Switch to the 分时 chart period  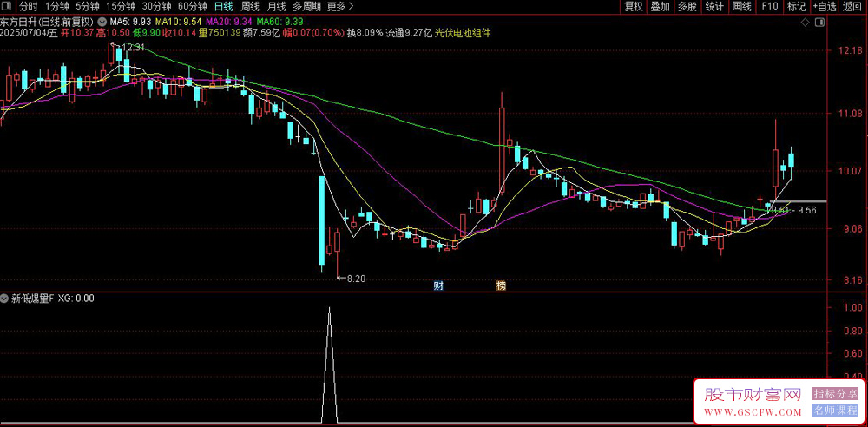[29, 7]
